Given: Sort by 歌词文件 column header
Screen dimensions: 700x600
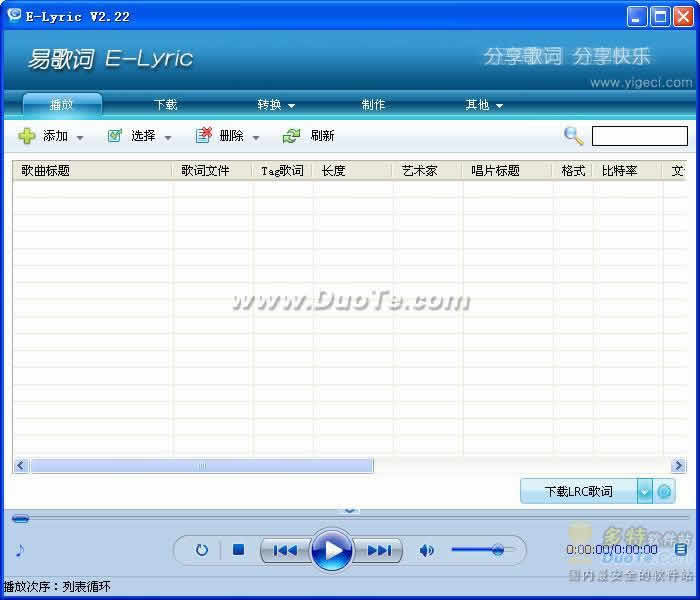Looking at the screenshot, I should (x=212, y=171).
